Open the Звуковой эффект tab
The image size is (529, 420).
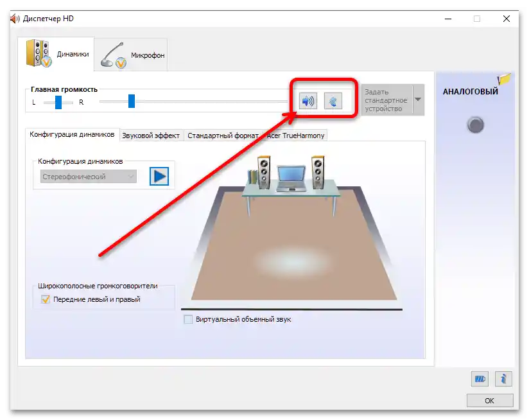151,136
